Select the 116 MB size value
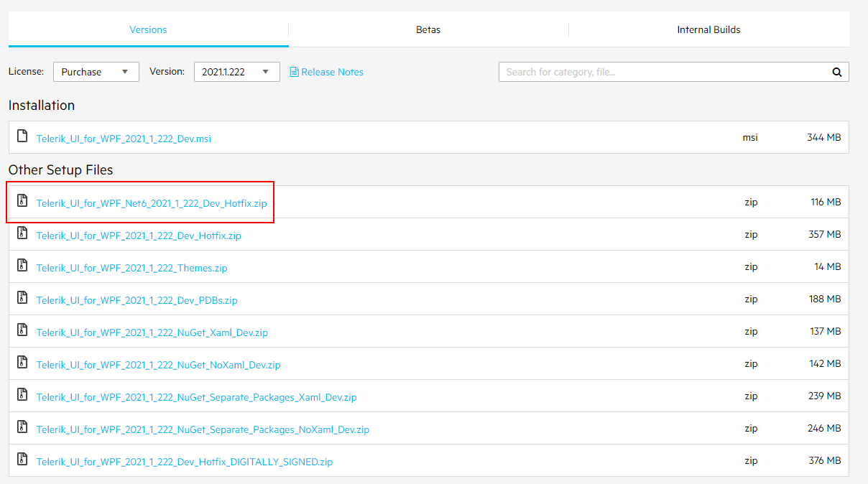Viewport: 868px width, 484px height. (x=826, y=203)
